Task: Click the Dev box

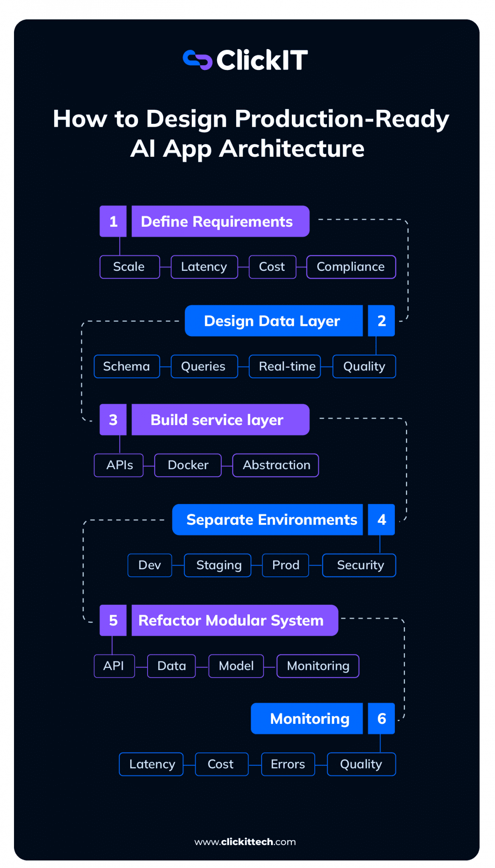Action: tap(150, 565)
